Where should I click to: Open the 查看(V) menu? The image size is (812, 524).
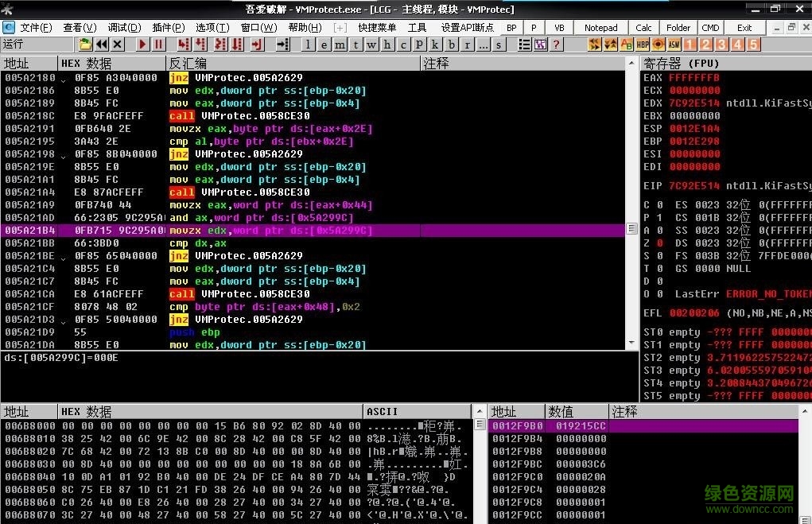80,28
